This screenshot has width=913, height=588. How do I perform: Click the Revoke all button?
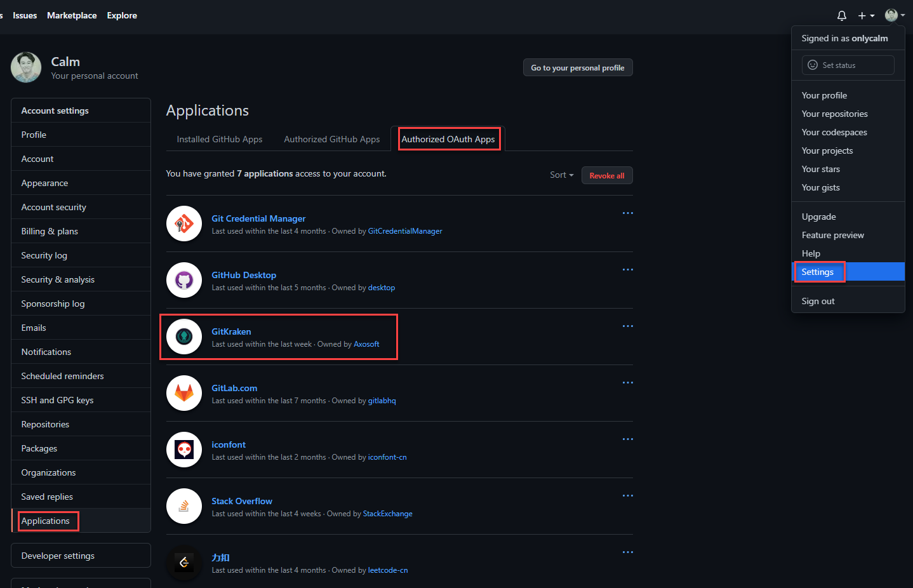coord(607,176)
